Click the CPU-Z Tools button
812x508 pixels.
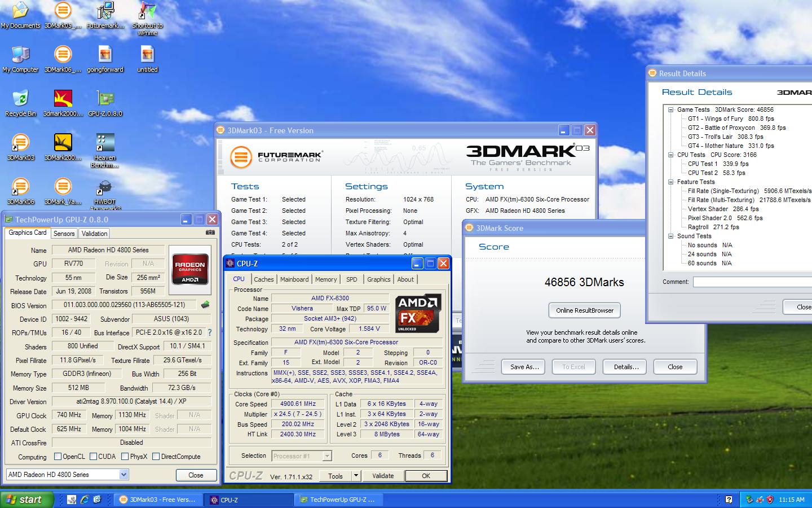(x=336, y=476)
